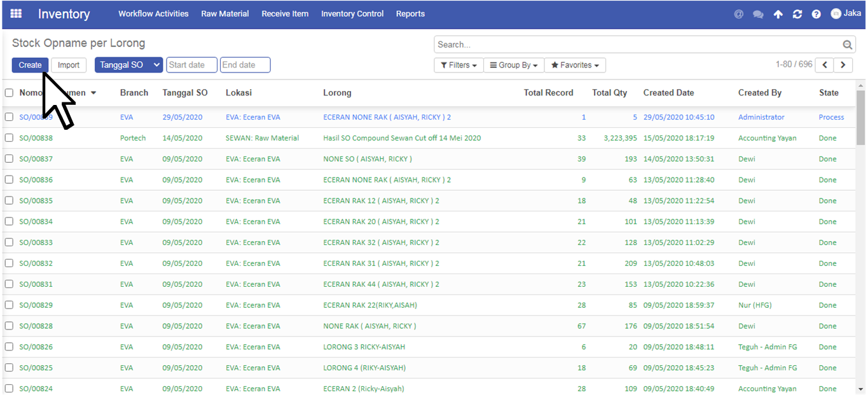Click the refresh sync icon in navbar

[797, 14]
